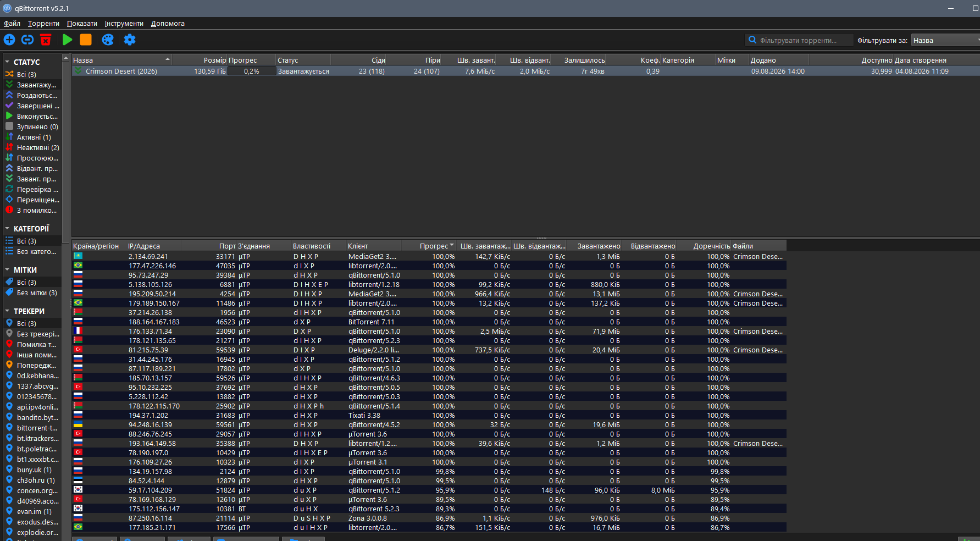Collapse the СТАТУС section

7,62
